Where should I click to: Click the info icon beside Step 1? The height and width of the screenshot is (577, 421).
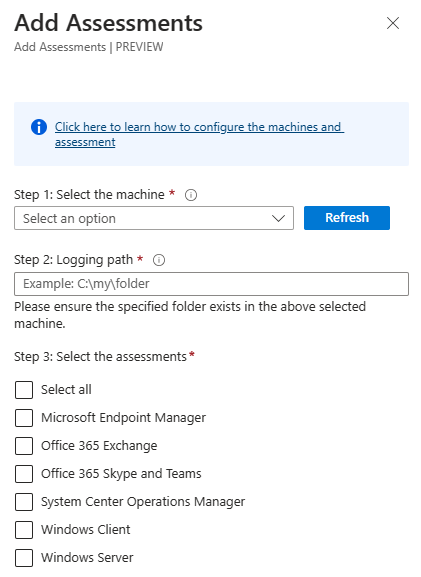[191, 195]
